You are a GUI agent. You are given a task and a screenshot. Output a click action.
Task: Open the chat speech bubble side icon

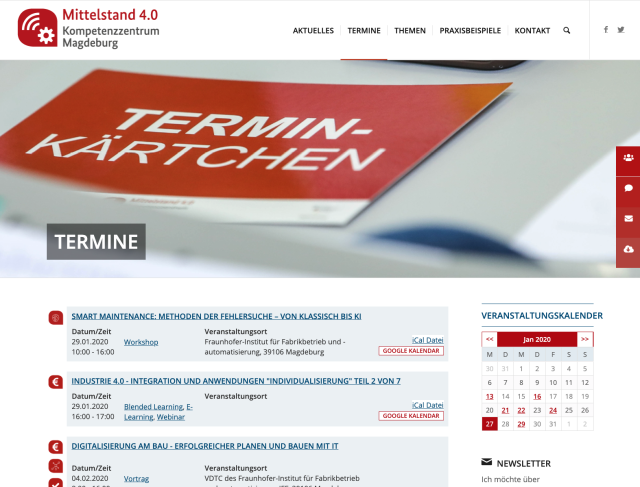click(x=628, y=187)
